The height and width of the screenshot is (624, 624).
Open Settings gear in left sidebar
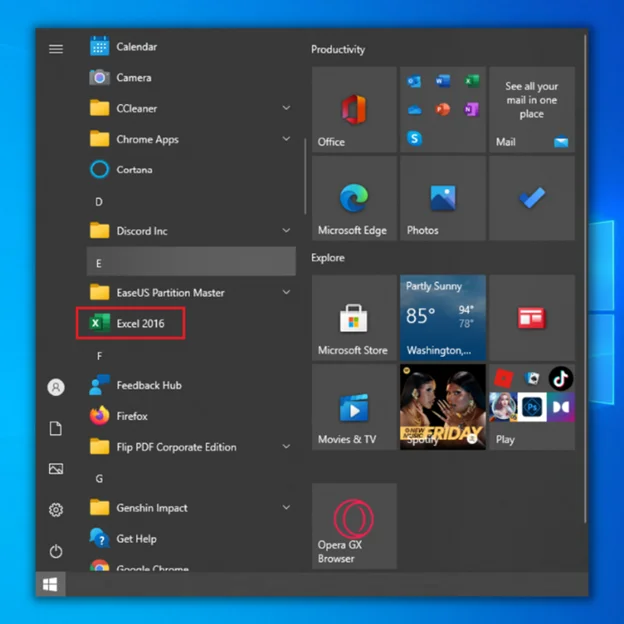click(x=56, y=510)
